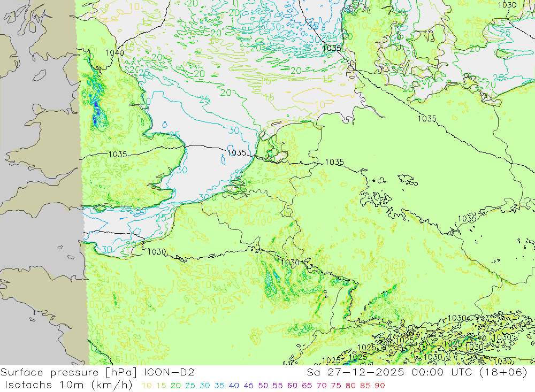Select the 55 value in isotachs legend
The image size is (535, 392).
(278, 386)
